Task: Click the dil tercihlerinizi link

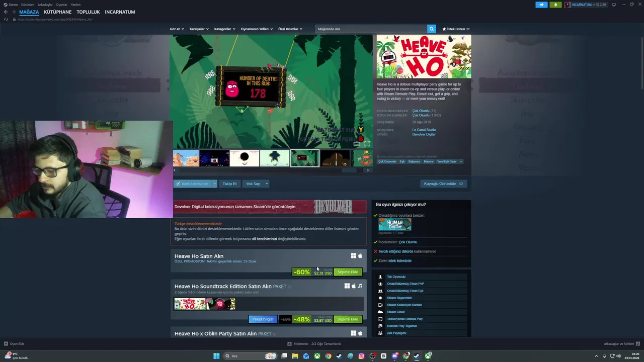Action: pos(265,239)
